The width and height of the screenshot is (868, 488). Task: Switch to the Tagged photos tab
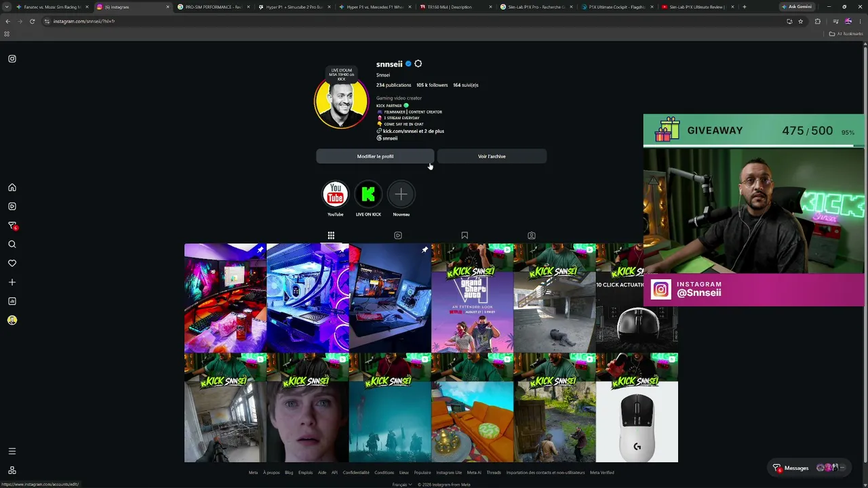pyautogui.click(x=532, y=236)
